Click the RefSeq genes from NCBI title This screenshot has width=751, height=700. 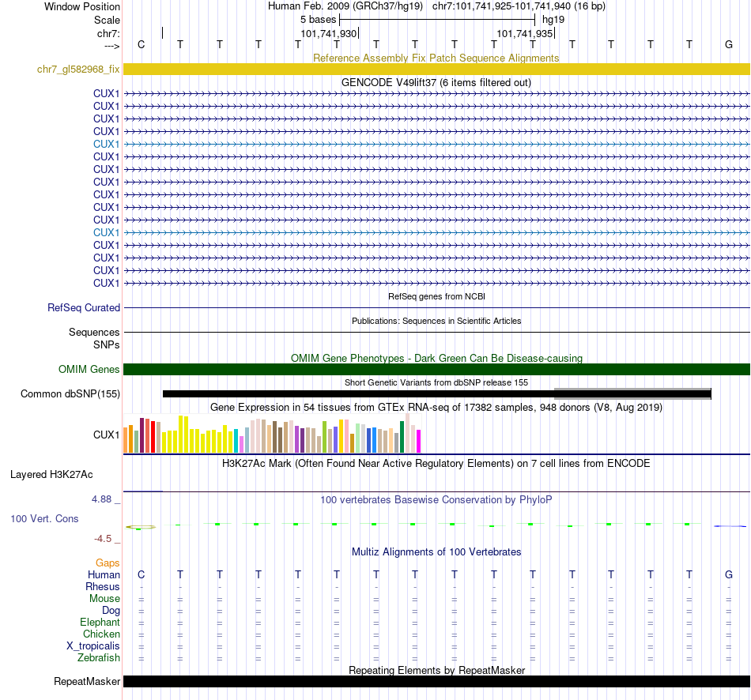click(436, 296)
